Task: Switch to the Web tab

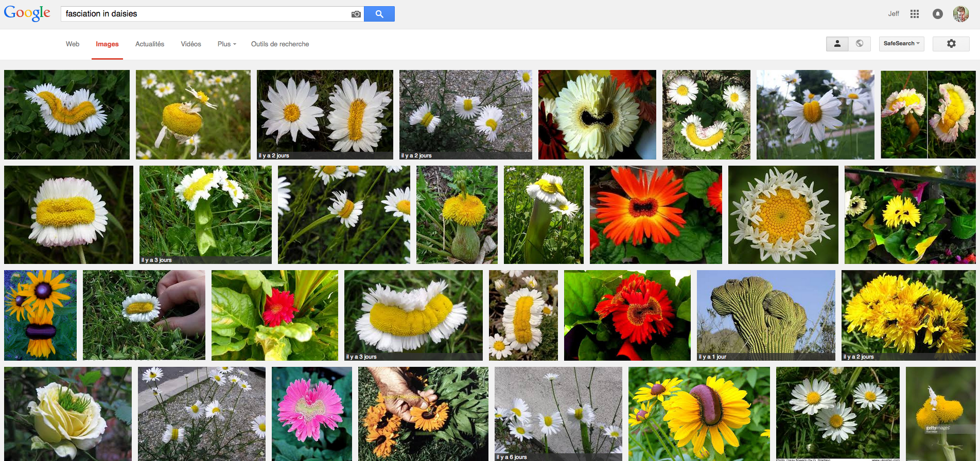Action: [73, 44]
